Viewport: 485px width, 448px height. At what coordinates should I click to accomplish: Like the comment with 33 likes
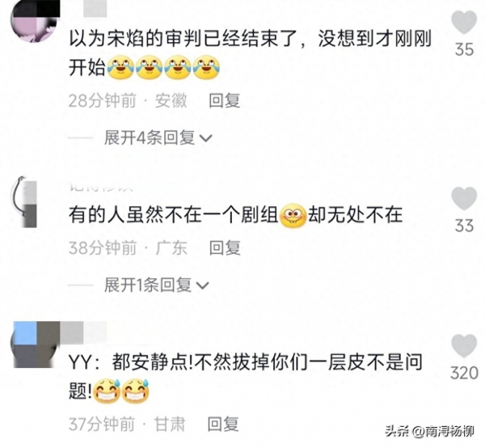point(464,198)
